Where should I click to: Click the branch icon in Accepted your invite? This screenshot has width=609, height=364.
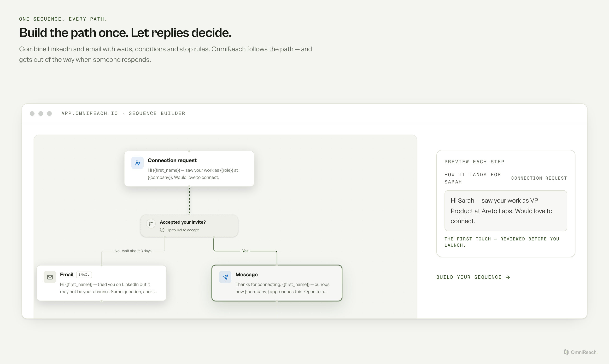pos(151,223)
